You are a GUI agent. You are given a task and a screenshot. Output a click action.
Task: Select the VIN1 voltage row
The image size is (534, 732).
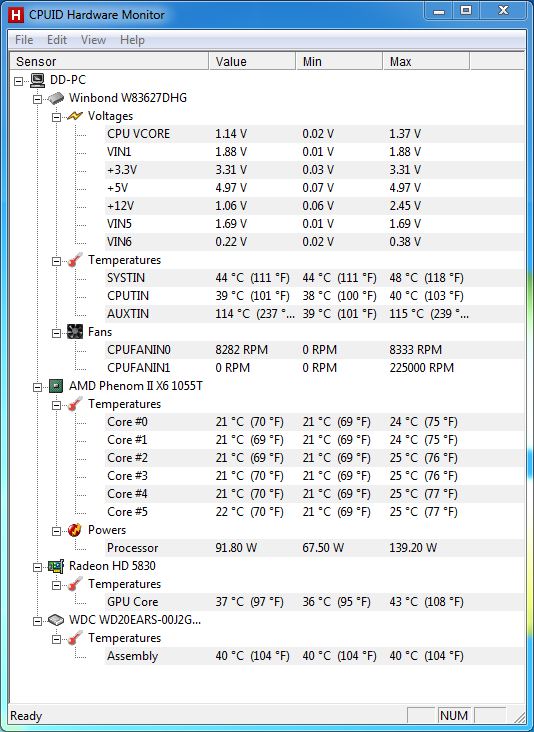coord(314,152)
